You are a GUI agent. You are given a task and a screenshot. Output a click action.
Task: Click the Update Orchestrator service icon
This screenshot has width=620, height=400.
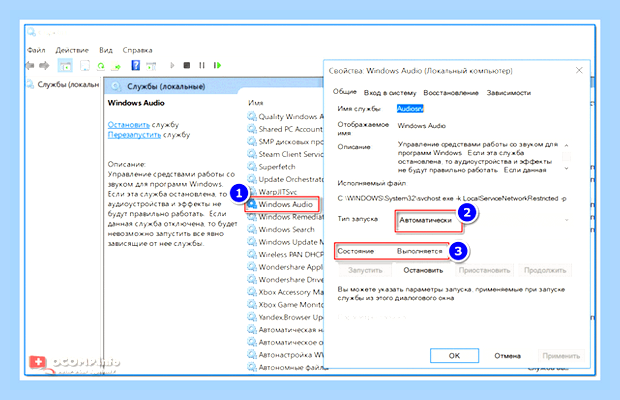click(252, 179)
